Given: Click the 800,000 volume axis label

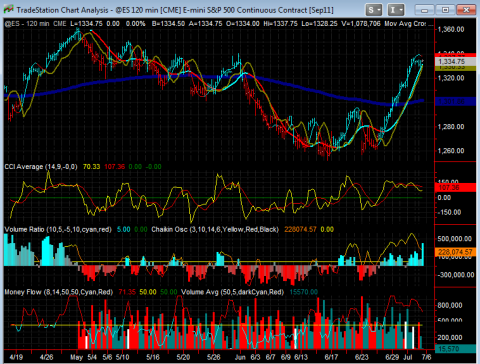Looking at the screenshot, I should tap(449, 305).
